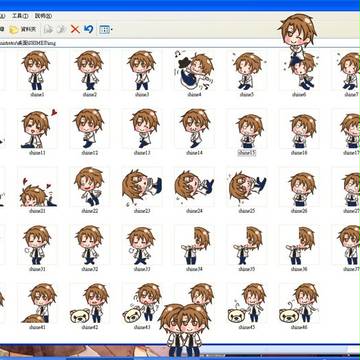Screen dimensions: 360x360
Task: Select the shime3 thumbnail
Action: point(142,71)
